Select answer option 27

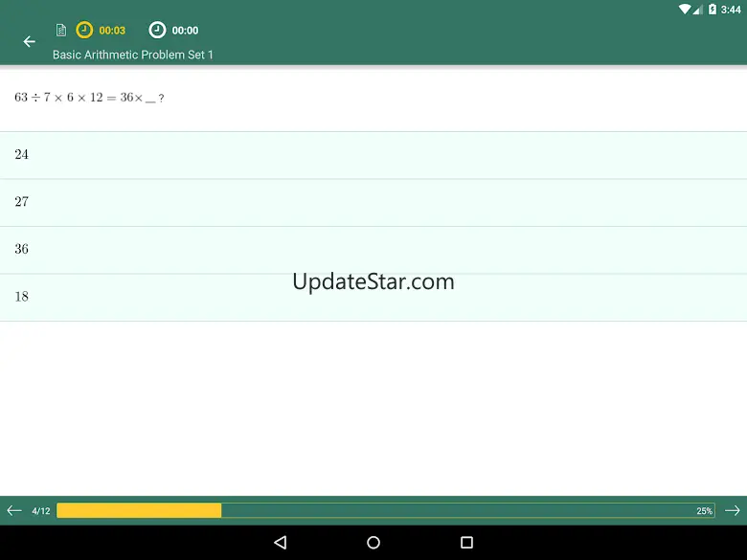pyautogui.click(x=373, y=203)
